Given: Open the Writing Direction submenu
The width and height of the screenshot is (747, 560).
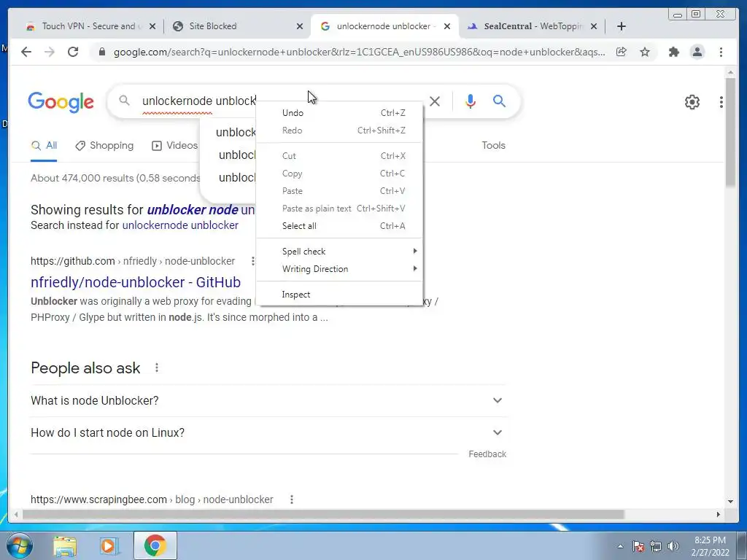Looking at the screenshot, I should point(339,269).
